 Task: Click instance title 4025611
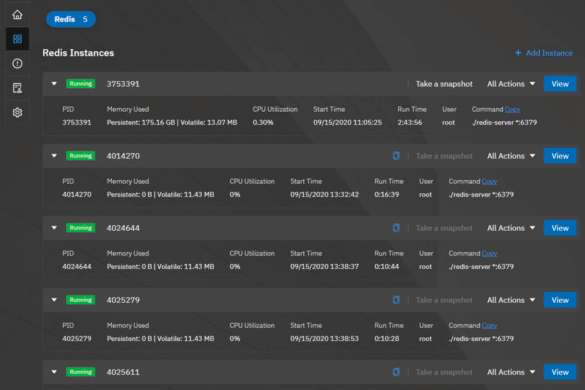123,372
